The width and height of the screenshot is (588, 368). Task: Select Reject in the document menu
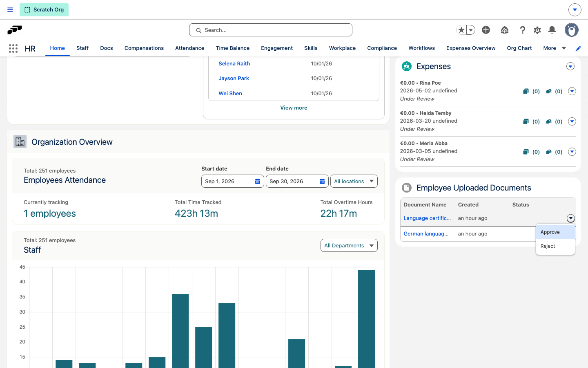point(555,246)
